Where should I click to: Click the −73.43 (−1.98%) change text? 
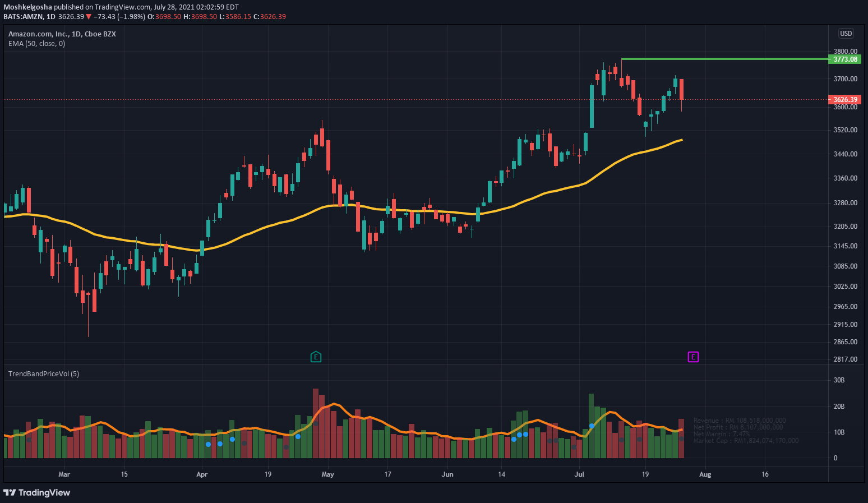pyautogui.click(x=119, y=16)
